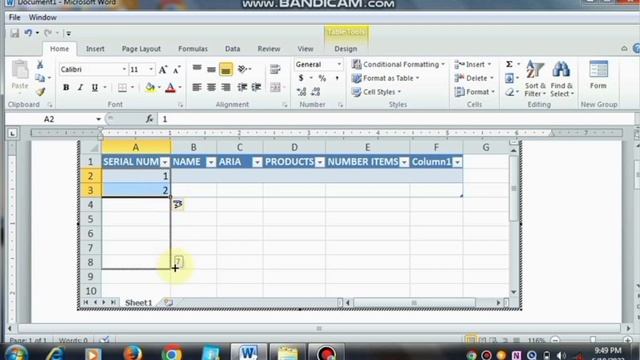Select column header G

[486, 147]
